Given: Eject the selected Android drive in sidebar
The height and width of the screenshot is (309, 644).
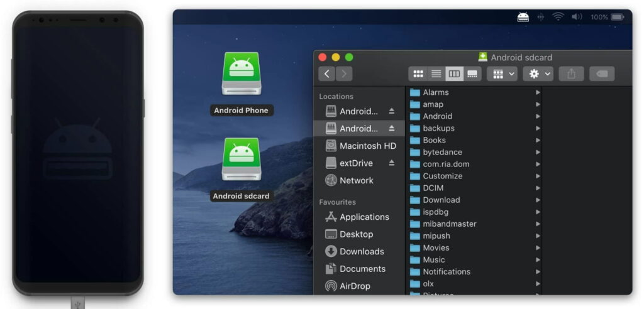Looking at the screenshot, I should coord(391,129).
